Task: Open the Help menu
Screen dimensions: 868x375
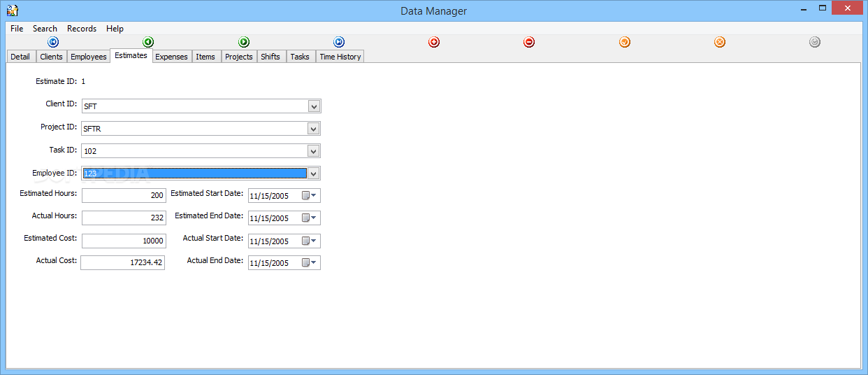Action: pyautogui.click(x=115, y=29)
